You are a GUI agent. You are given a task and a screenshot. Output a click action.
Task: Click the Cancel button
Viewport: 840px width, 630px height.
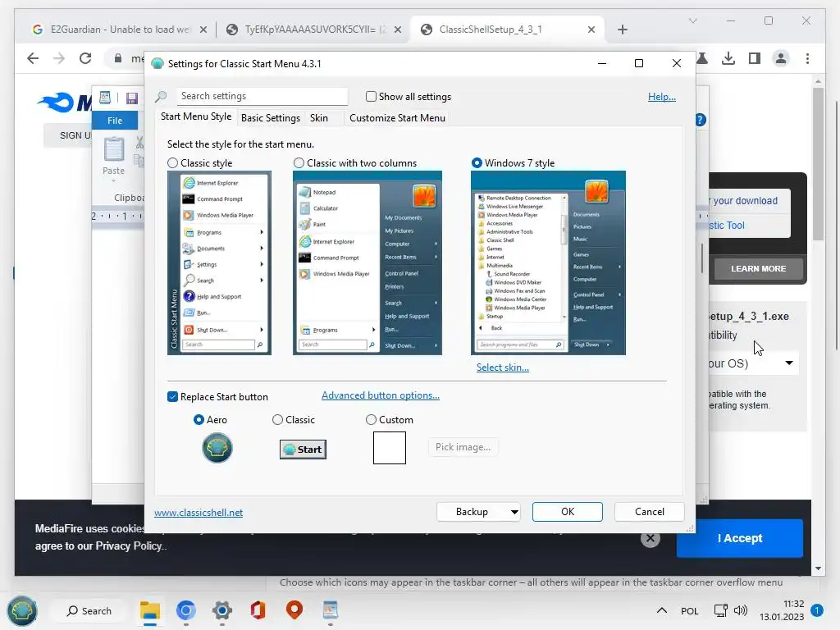(650, 512)
